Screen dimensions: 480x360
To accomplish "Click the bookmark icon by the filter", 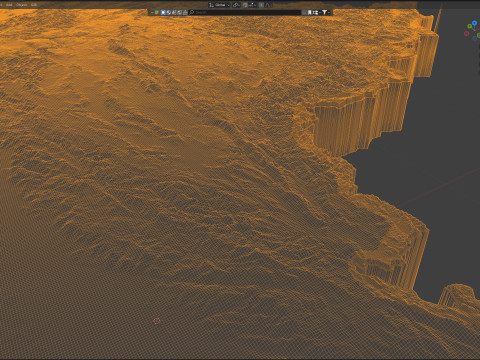I will 309,12.
